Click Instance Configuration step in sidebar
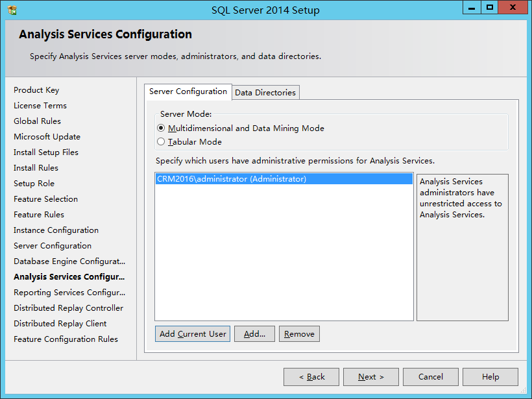The image size is (532, 399). [x=56, y=230]
